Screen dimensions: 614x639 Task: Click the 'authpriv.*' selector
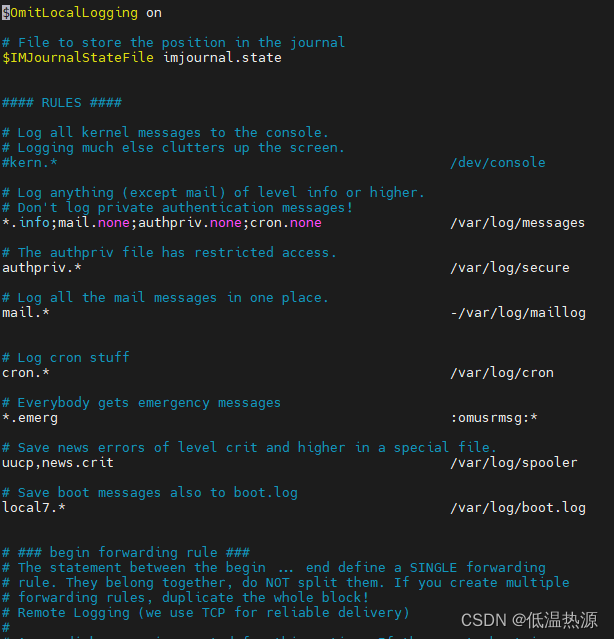[x=42, y=268]
